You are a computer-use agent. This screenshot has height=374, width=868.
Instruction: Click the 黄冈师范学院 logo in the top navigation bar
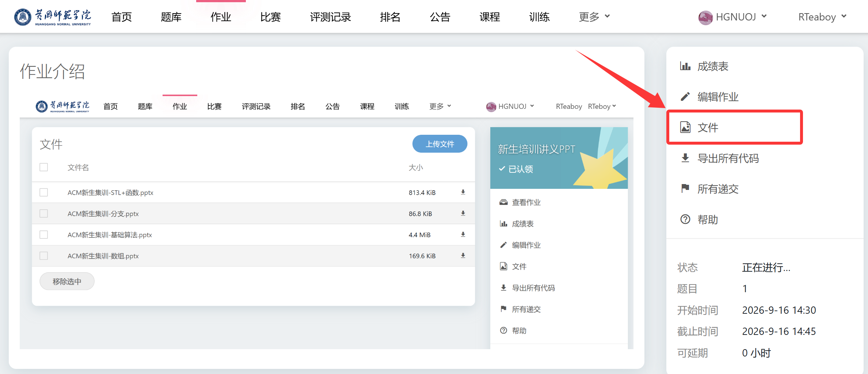click(53, 17)
